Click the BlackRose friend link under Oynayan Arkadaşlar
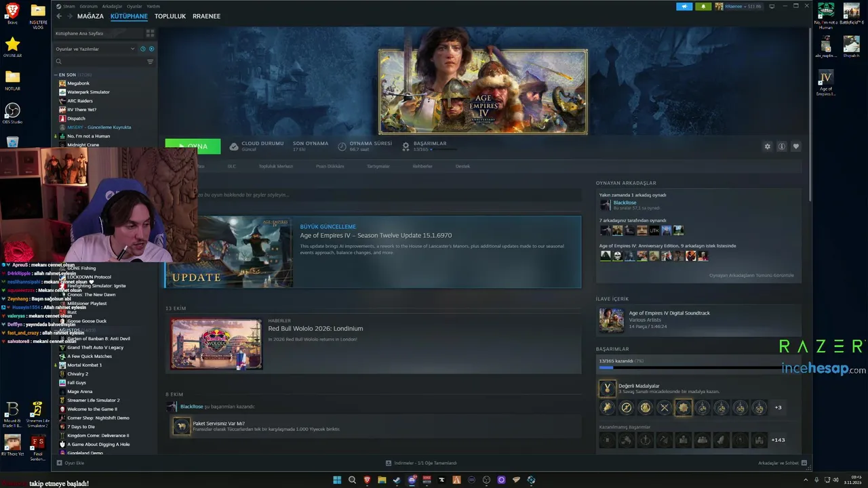Viewport: 868px width, 488px height. click(625, 203)
